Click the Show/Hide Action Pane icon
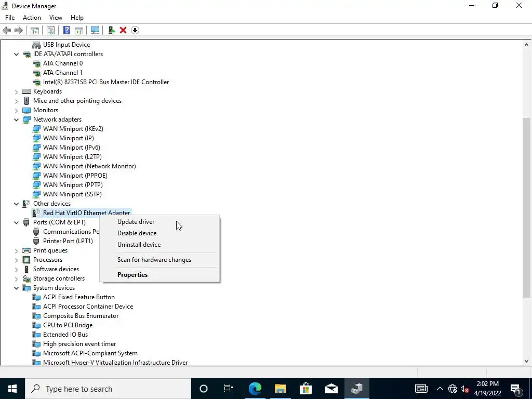The height and width of the screenshot is (399, 532). click(x=79, y=30)
